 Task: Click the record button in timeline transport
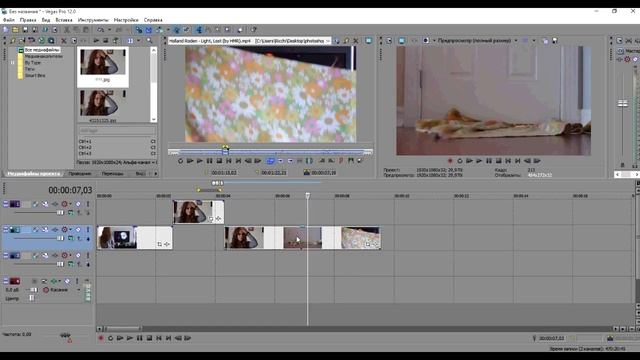pos(101,338)
